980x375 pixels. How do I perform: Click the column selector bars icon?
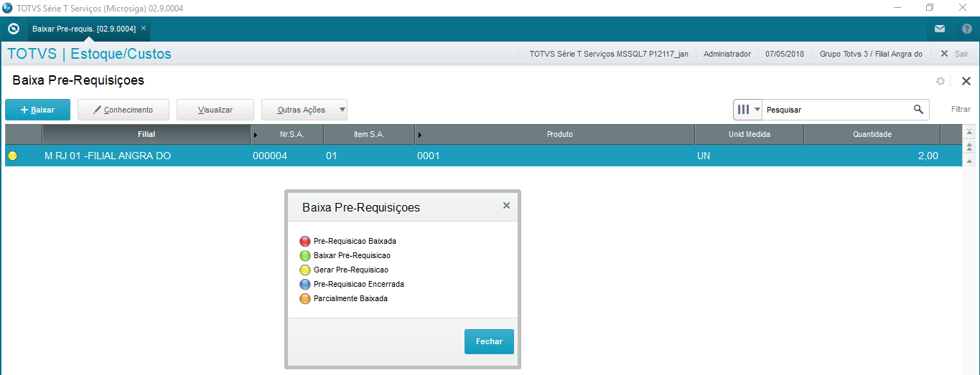pos(743,110)
